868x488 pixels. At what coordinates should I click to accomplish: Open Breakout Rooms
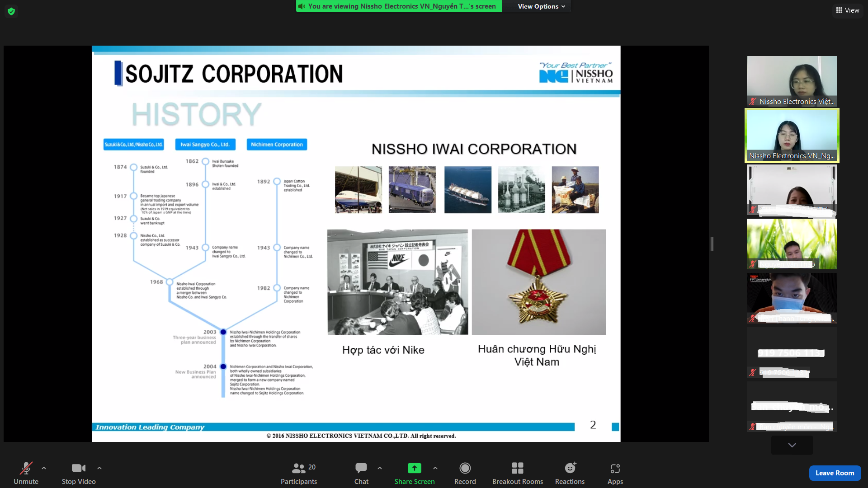point(518,473)
